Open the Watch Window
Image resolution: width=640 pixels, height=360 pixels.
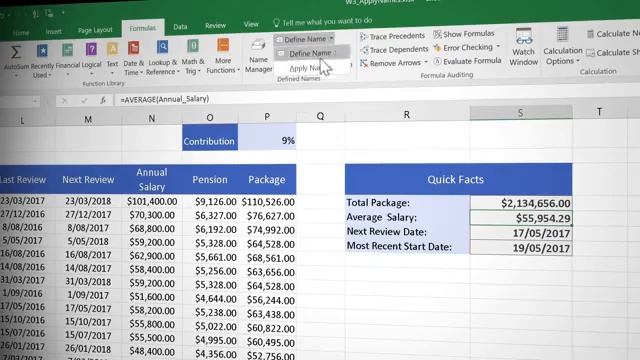click(524, 47)
